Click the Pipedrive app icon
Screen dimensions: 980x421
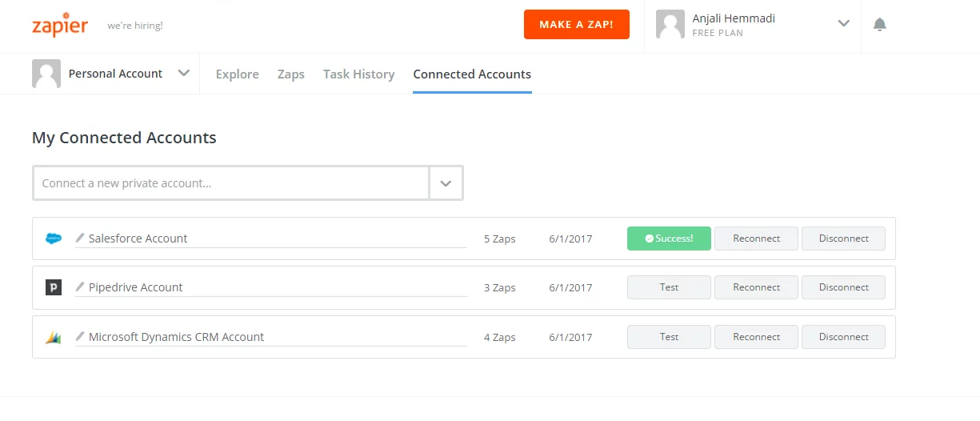tap(54, 287)
